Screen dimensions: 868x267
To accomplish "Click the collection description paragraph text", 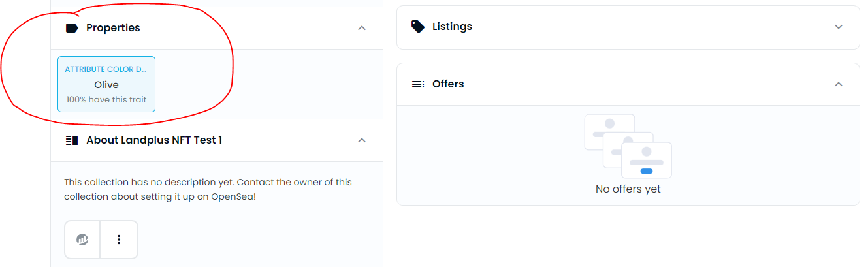I will coord(208,189).
